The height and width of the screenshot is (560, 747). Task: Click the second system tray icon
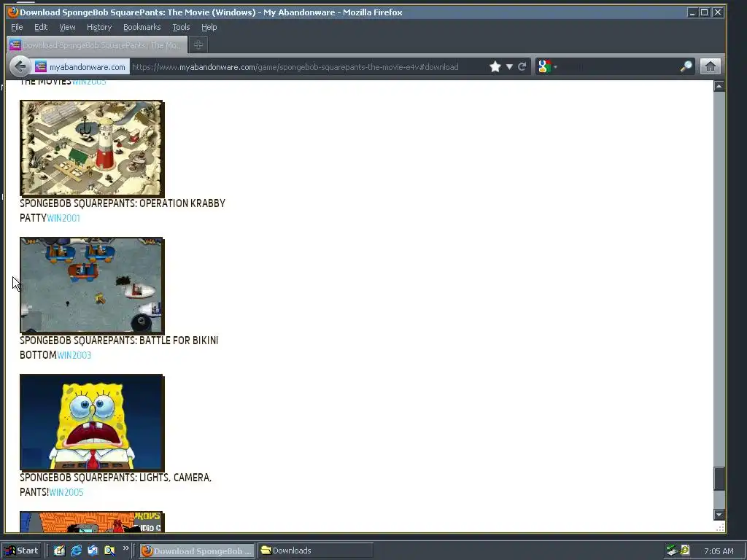685,551
